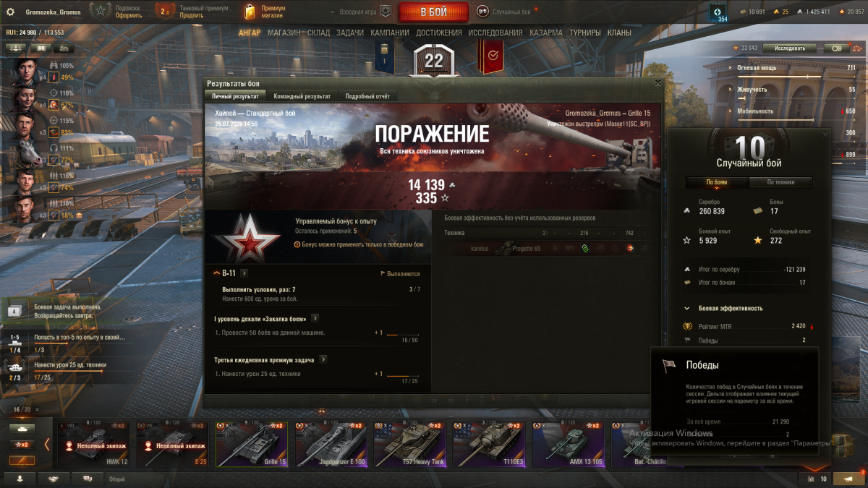The height and width of the screenshot is (488, 868).
Task: Click the 'В БОЙ' button
Action: 434,12
